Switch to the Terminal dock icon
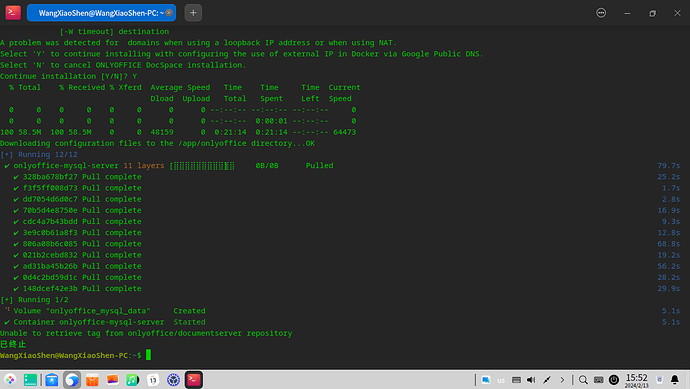 click(194, 379)
